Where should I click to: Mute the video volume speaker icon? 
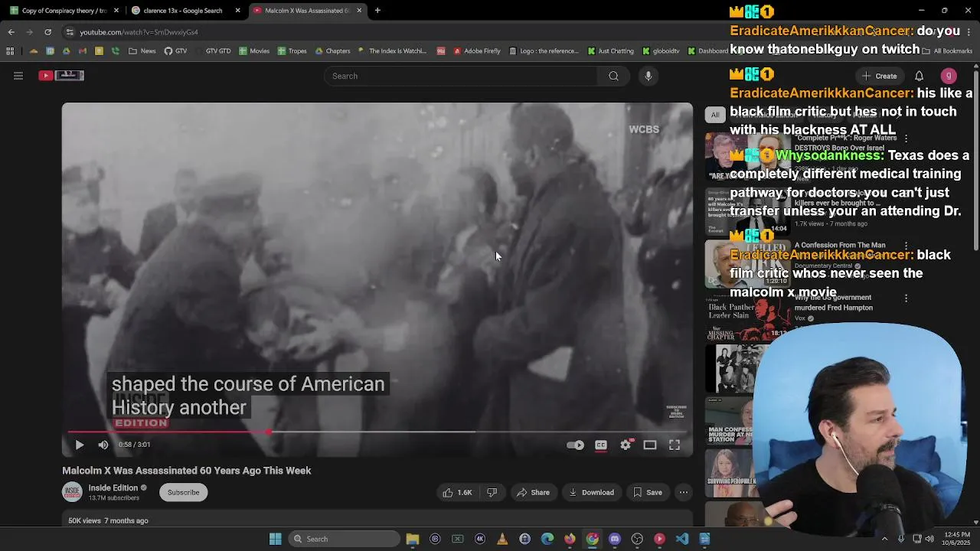pyautogui.click(x=103, y=445)
